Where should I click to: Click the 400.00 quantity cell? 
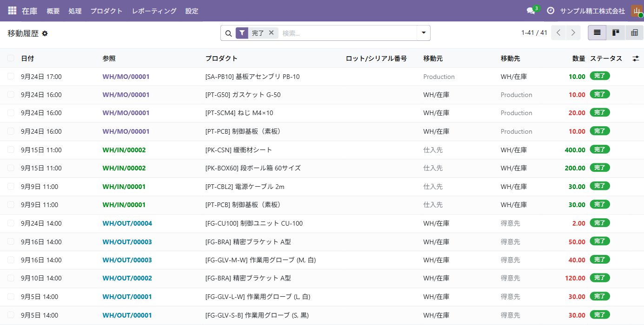pyautogui.click(x=575, y=150)
